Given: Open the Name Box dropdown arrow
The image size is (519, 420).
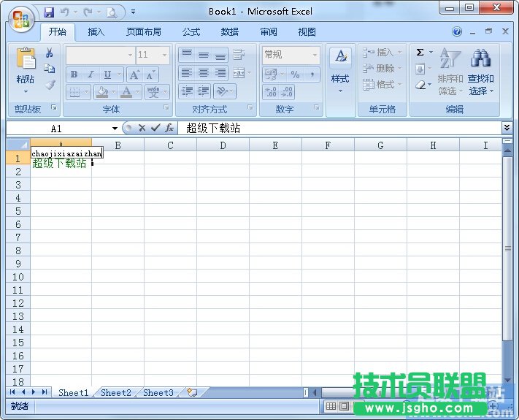Looking at the screenshot, I should tap(115, 128).
